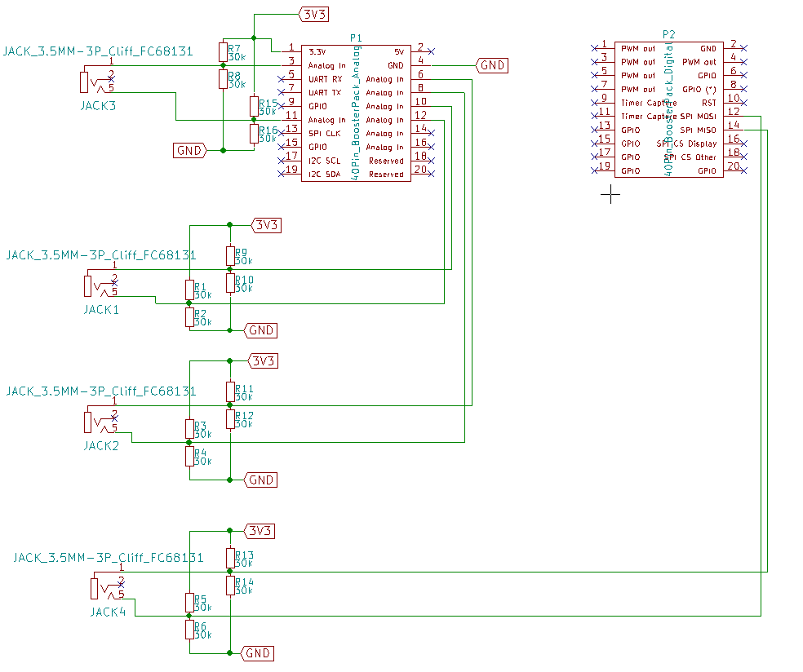The image size is (803, 672).
Task: Click the 5V pin name on P1
Action: (399, 52)
